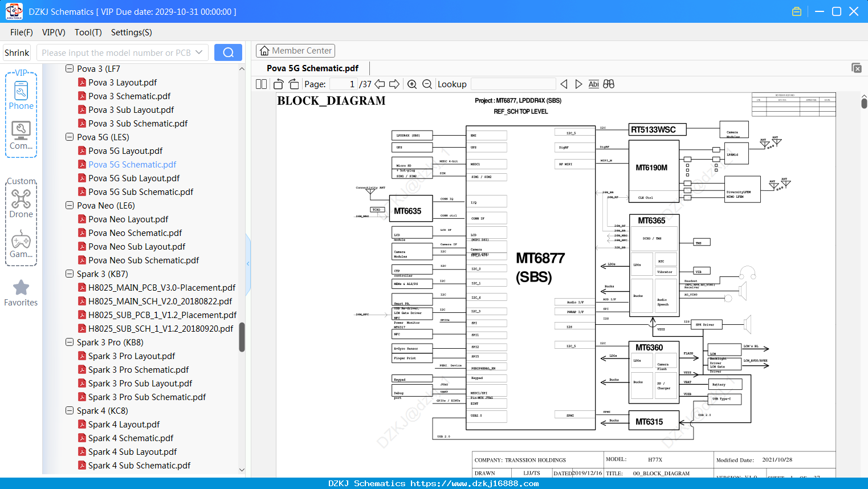This screenshot has height=489, width=868.
Task: Open Pova 3 Sub Schematic.pdf
Action: (x=138, y=123)
